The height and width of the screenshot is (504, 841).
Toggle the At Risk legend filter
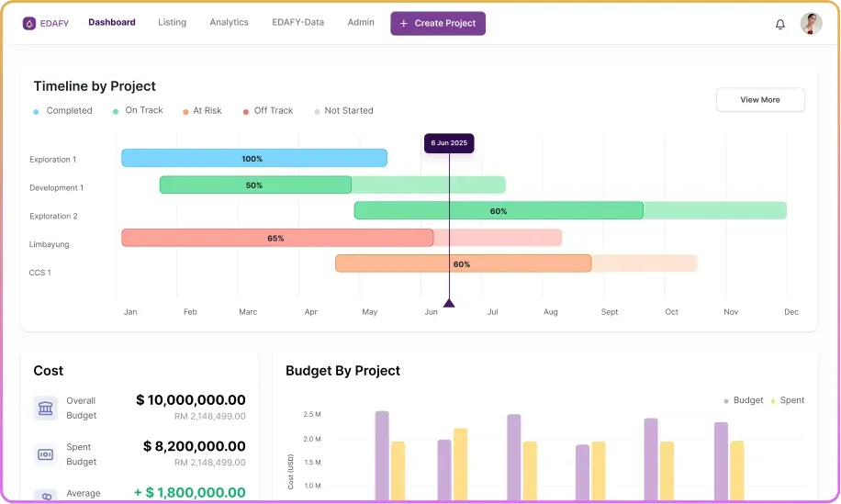tap(202, 111)
